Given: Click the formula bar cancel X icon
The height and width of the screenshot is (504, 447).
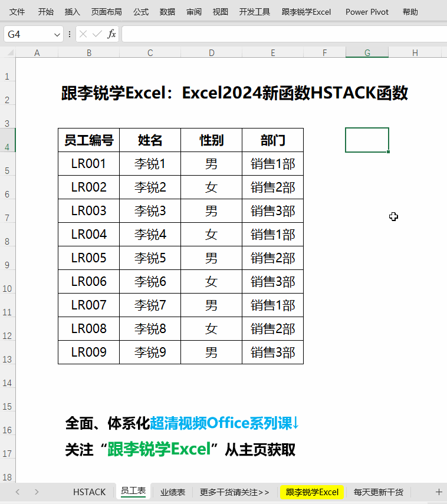Looking at the screenshot, I should tap(83, 34).
